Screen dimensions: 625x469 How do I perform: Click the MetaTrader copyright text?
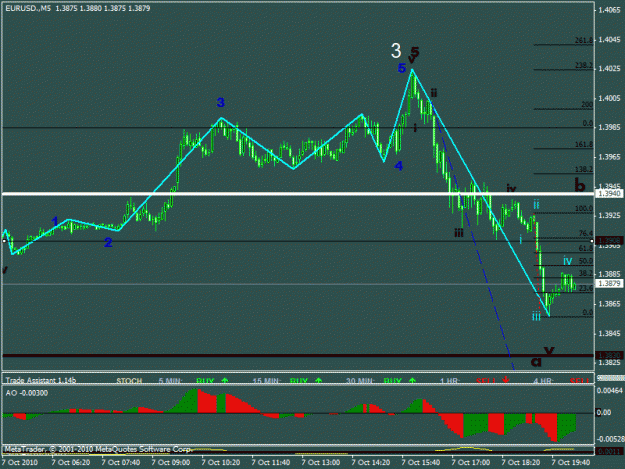pyautogui.click(x=98, y=449)
